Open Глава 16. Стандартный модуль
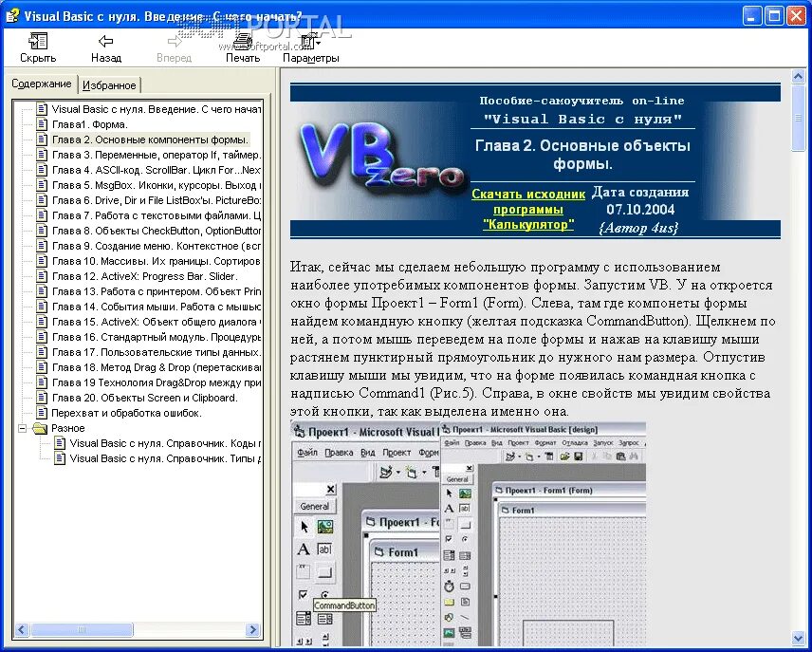This screenshot has height=652, width=812. coord(156,337)
